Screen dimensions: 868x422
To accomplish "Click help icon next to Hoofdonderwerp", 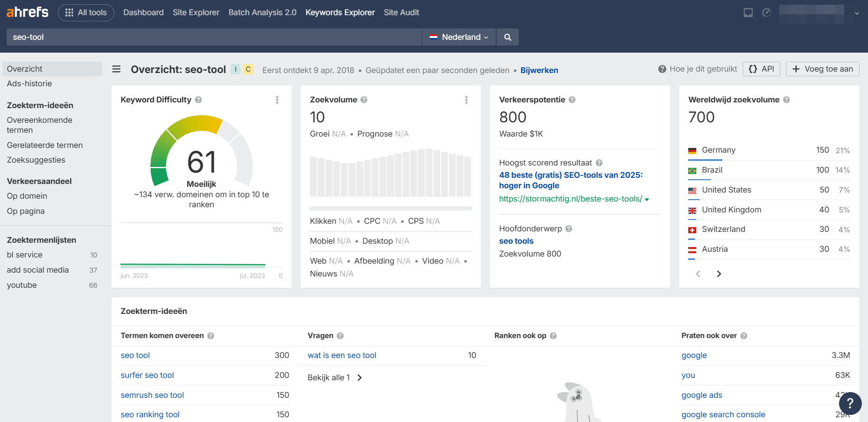I will pyautogui.click(x=569, y=229).
